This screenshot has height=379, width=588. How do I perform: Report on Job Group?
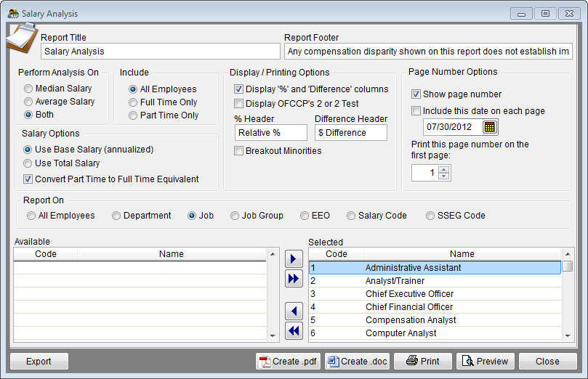point(234,216)
